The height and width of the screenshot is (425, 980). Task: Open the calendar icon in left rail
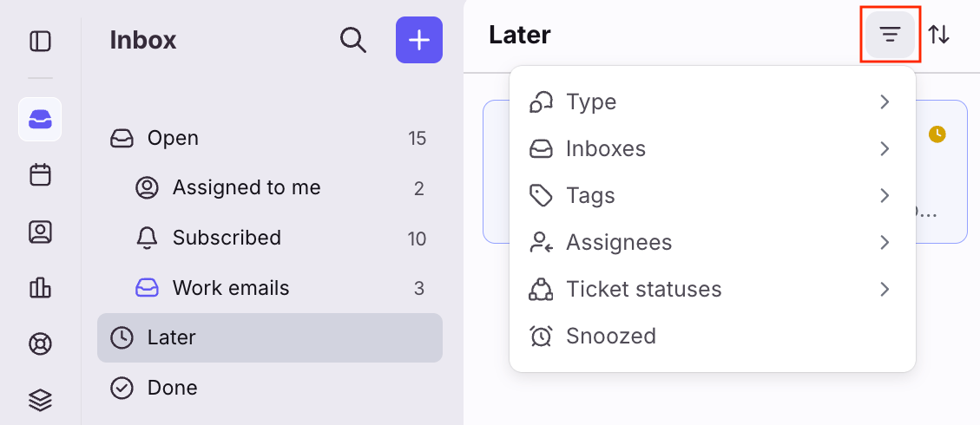click(x=40, y=175)
